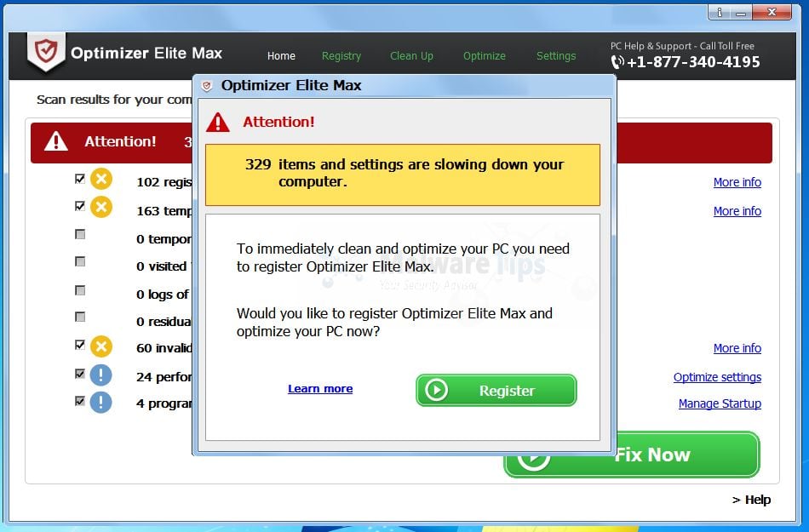Click the Help link at bottom

pos(751,500)
